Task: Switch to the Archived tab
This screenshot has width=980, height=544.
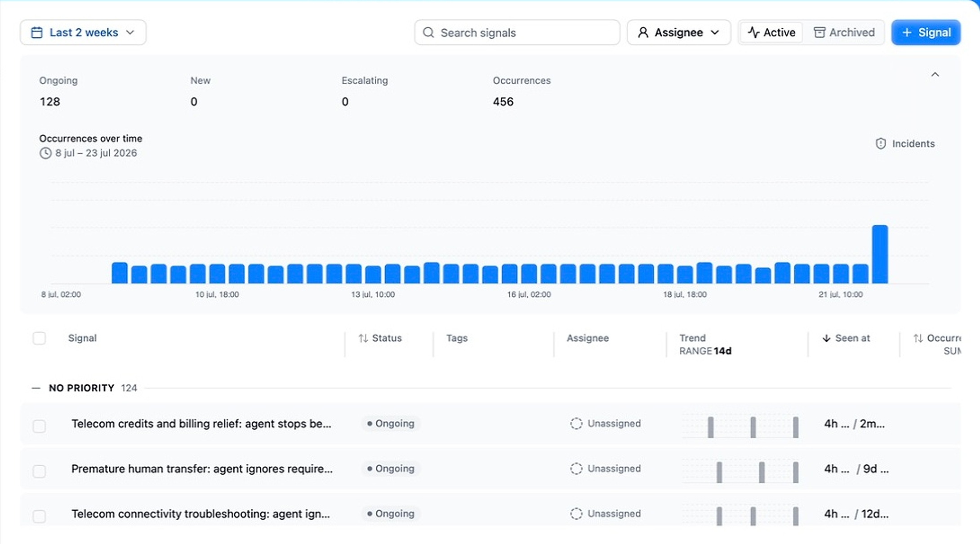Action: point(844,32)
